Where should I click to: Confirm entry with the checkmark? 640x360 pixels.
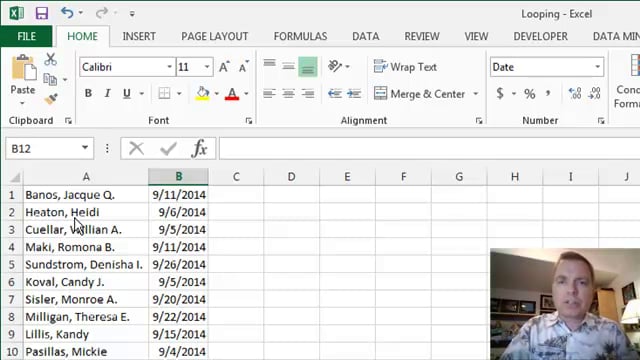(168, 148)
